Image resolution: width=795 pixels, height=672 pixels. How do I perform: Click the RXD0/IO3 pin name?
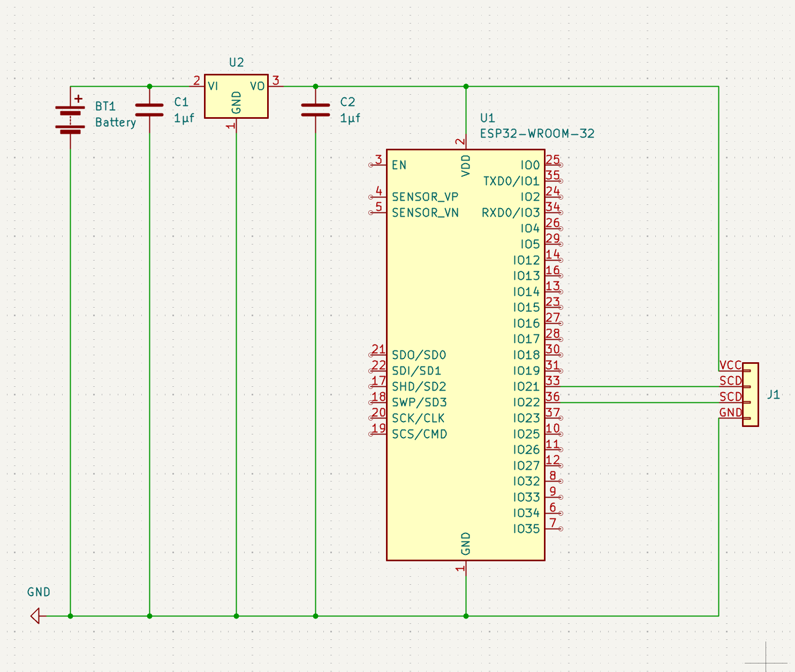click(511, 212)
